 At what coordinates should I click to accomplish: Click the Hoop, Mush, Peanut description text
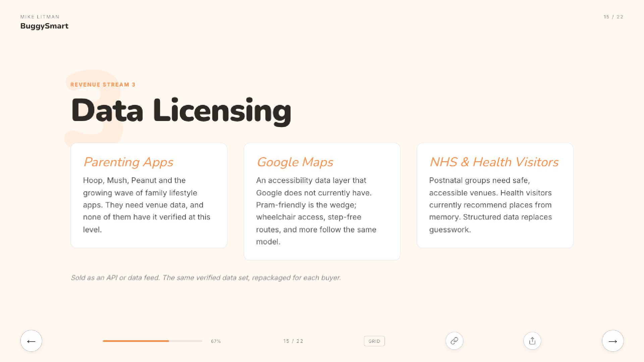pyautogui.click(x=147, y=205)
